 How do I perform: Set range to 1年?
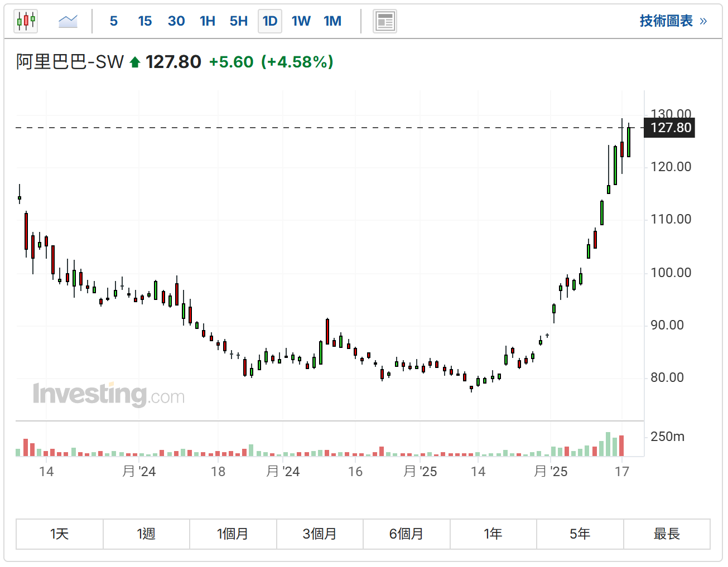tap(493, 534)
